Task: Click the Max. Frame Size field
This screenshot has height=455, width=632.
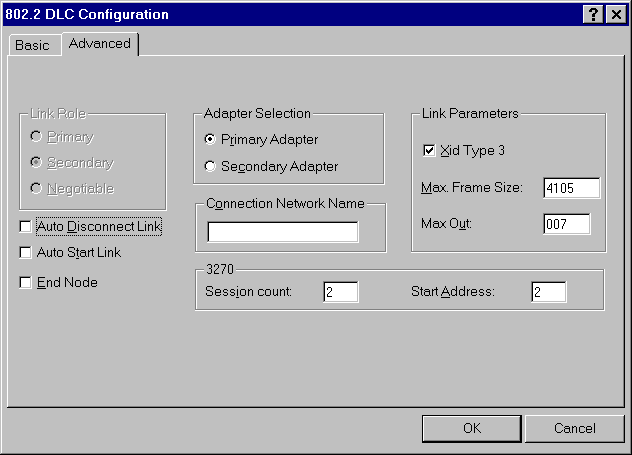Action: tap(571, 188)
